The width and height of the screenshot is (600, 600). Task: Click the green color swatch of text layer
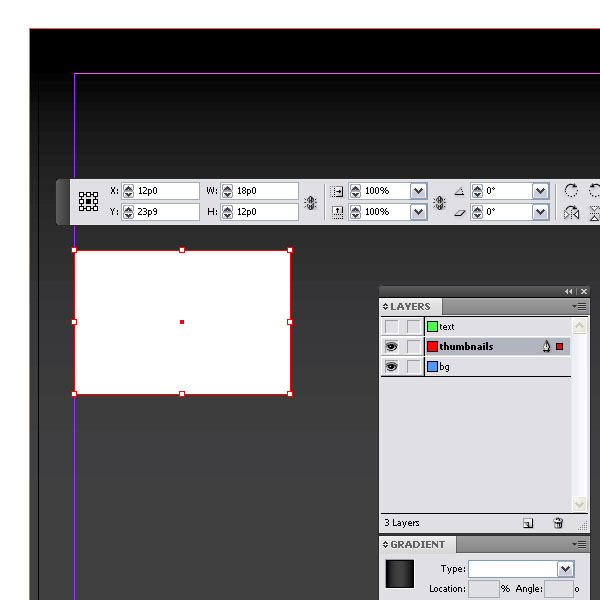432,326
